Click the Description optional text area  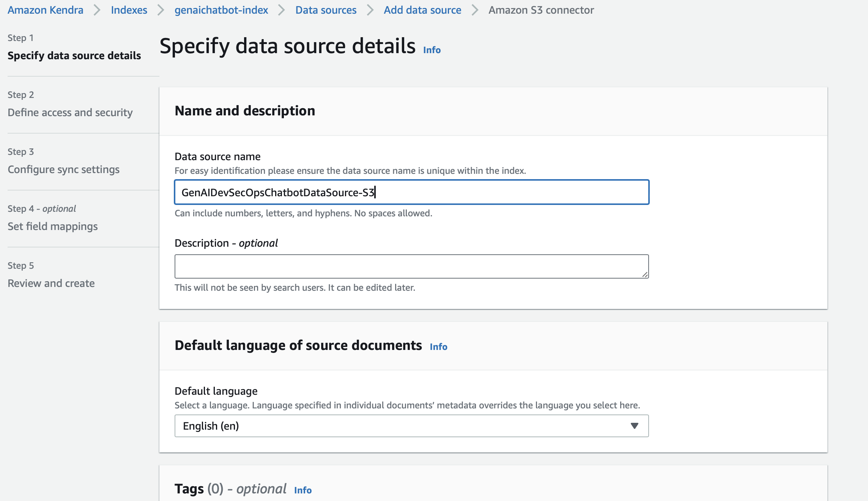pyautogui.click(x=411, y=266)
